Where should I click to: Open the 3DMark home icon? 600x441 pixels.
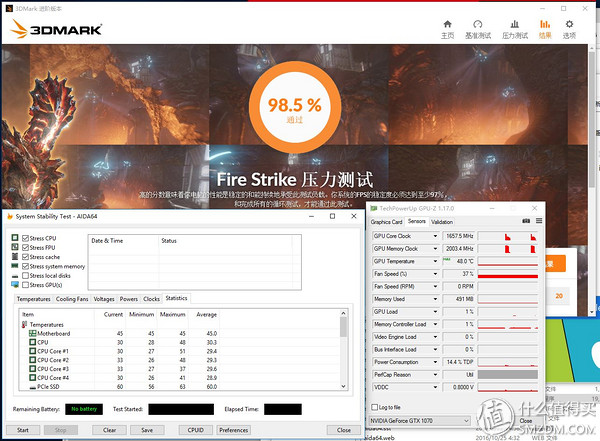[x=447, y=24]
